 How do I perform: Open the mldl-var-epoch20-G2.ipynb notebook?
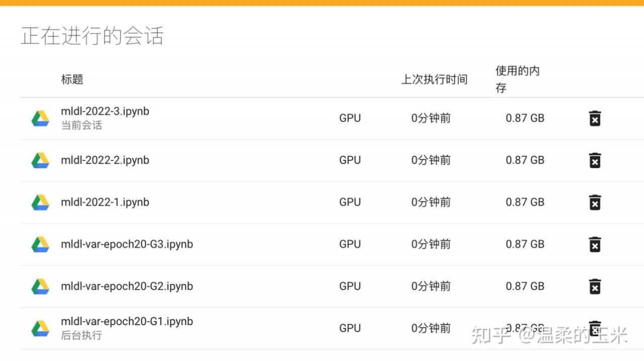click(x=127, y=286)
